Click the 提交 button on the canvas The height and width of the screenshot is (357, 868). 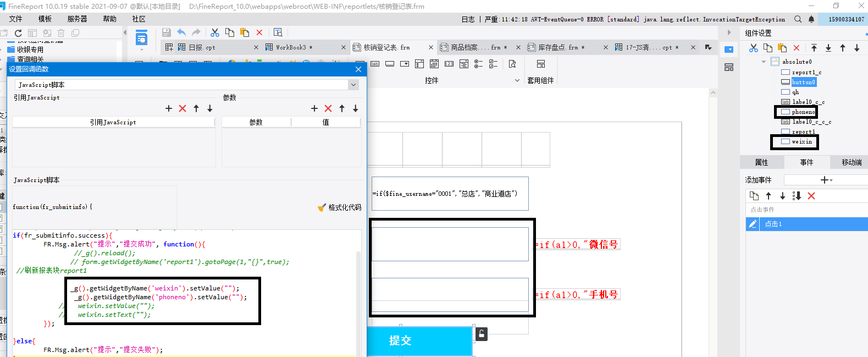pyautogui.click(x=420, y=341)
